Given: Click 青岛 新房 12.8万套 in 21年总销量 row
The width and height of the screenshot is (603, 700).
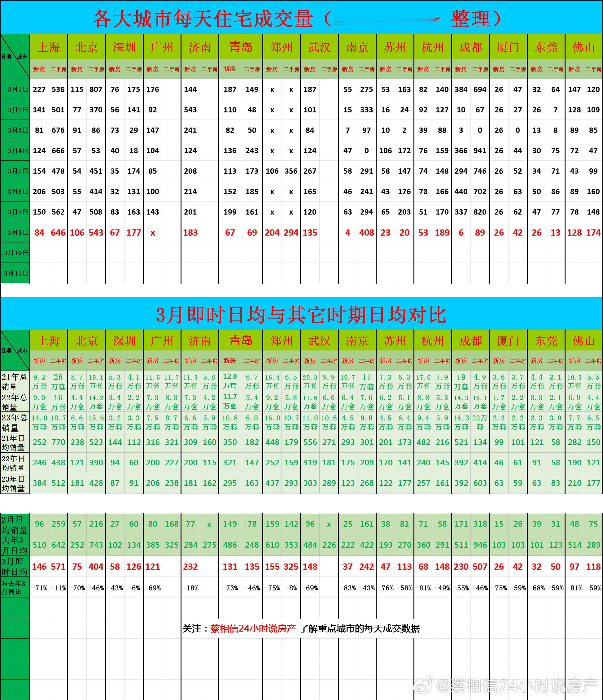Looking at the screenshot, I should (230, 381).
